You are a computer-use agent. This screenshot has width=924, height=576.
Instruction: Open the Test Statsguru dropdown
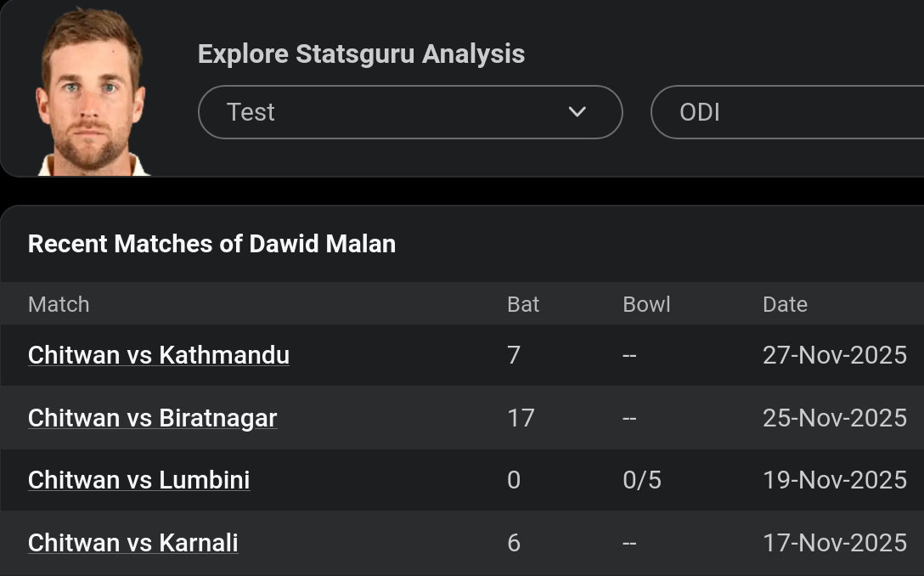[410, 112]
